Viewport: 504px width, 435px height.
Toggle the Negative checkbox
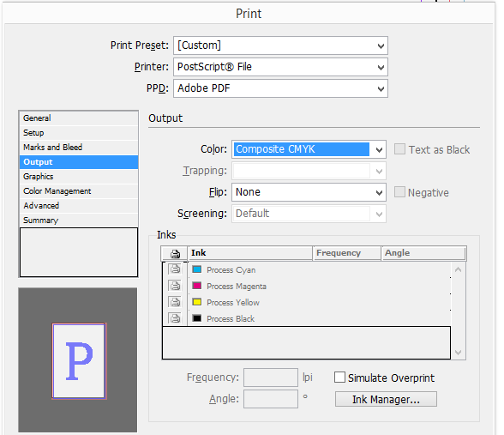pos(399,192)
